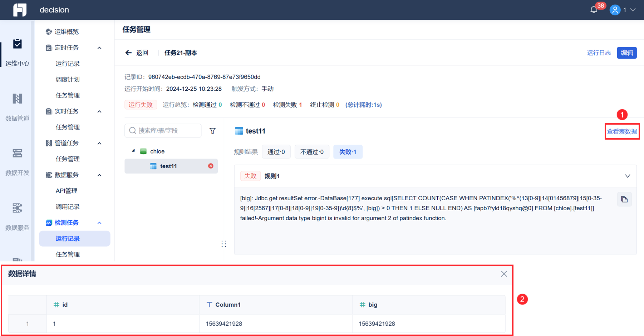Collapse the 定时任务 menu group

[99, 48]
